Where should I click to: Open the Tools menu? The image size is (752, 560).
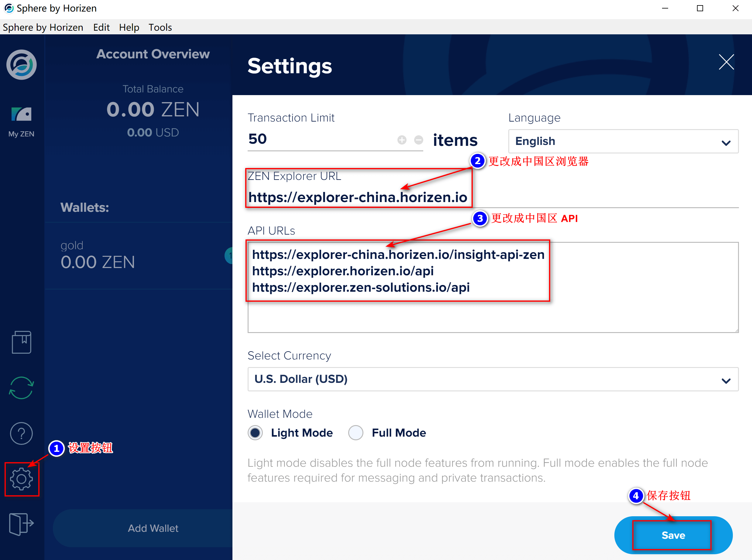point(160,27)
